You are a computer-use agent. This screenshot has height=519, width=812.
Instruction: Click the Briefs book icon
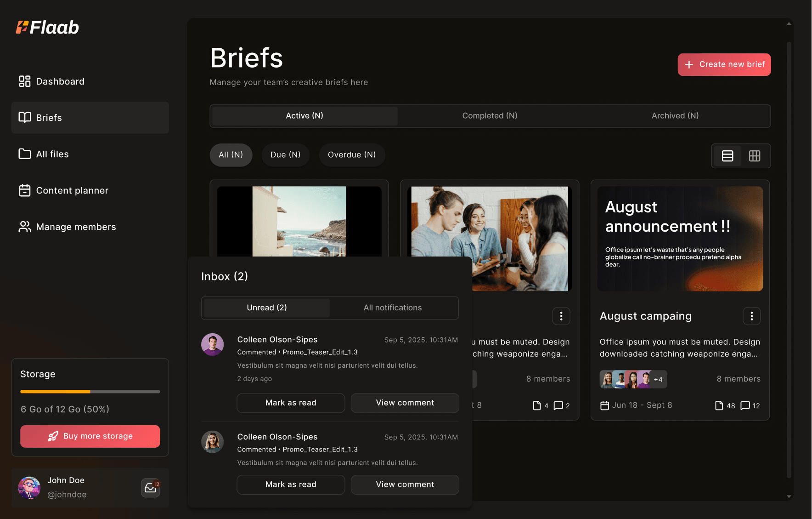pos(24,118)
